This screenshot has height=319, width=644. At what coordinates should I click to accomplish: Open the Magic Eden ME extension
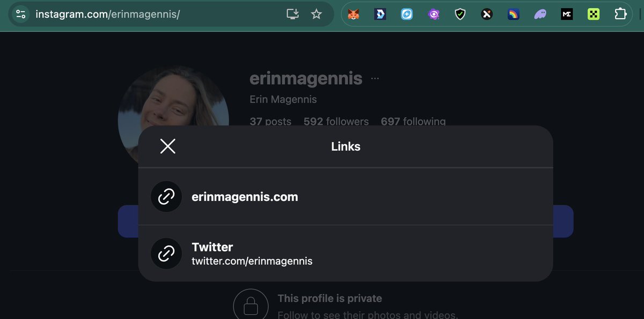click(567, 14)
